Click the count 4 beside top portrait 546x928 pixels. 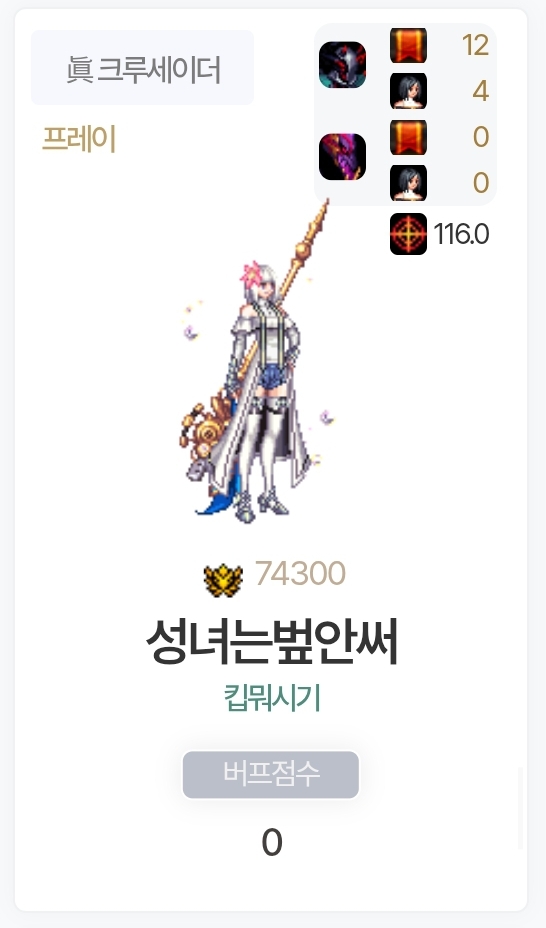pos(480,91)
